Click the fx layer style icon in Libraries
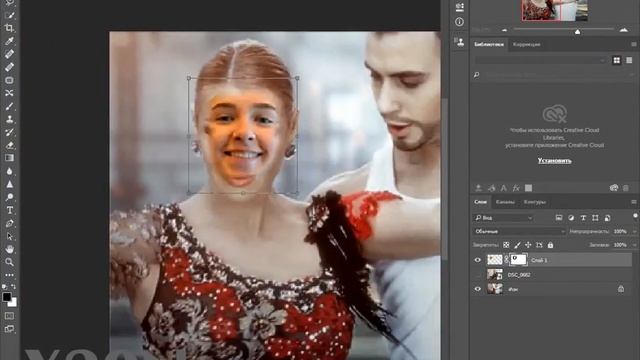The width and height of the screenshot is (640, 360). (x=516, y=188)
